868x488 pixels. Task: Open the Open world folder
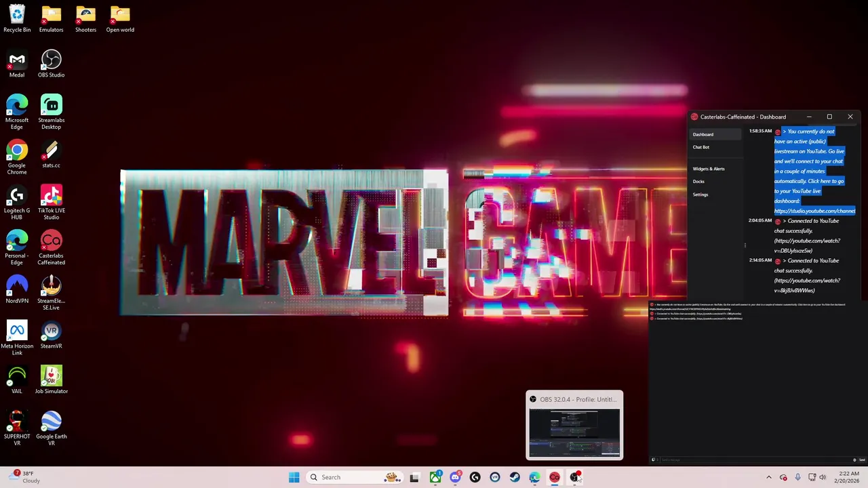(x=120, y=19)
